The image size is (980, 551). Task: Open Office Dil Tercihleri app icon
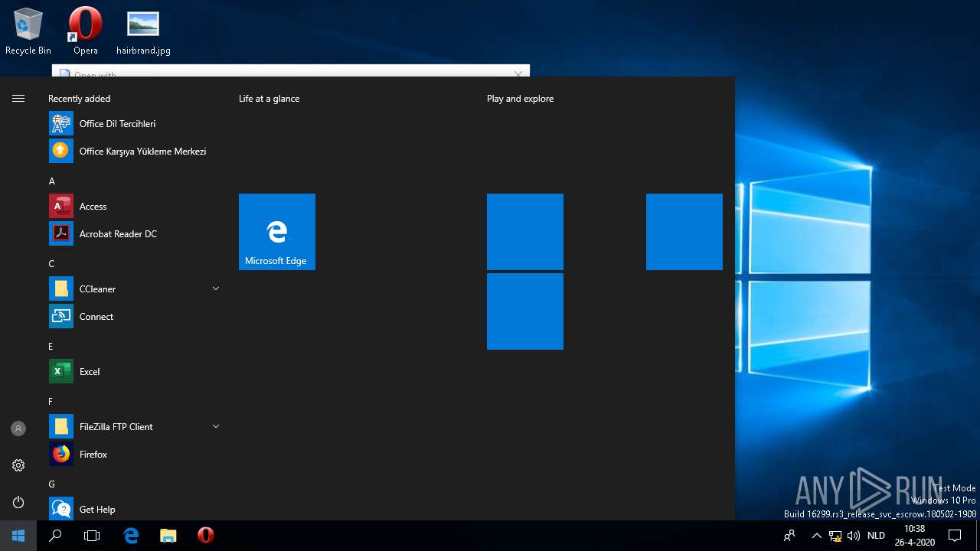point(61,124)
